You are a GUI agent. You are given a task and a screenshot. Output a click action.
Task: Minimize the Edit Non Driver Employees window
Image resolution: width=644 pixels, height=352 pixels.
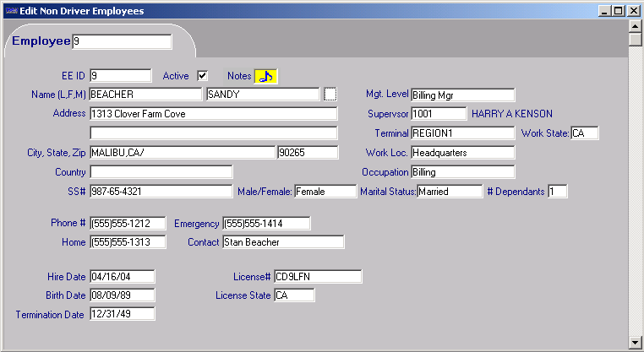pos(605,11)
